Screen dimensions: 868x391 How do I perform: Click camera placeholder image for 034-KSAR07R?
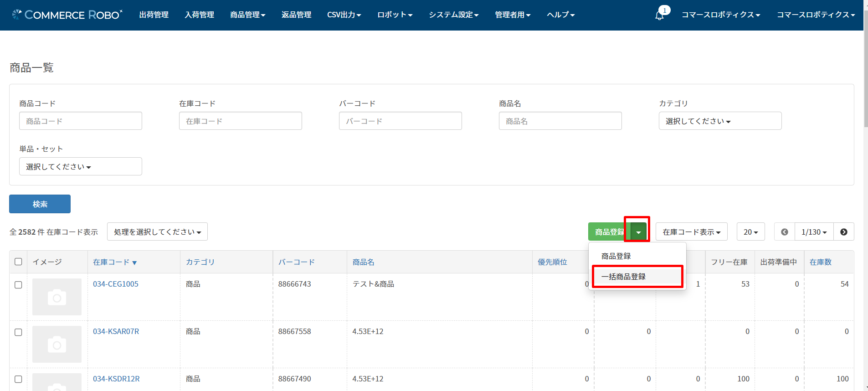(x=57, y=345)
